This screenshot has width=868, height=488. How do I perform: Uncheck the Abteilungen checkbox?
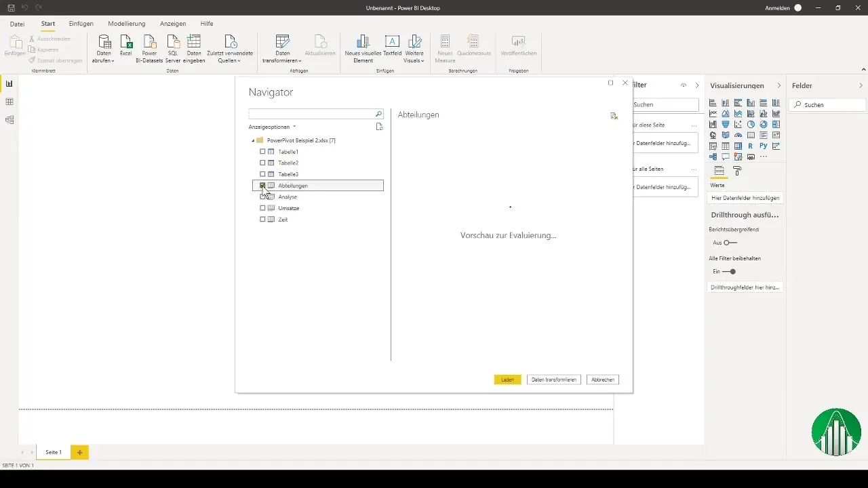click(x=262, y=186)
